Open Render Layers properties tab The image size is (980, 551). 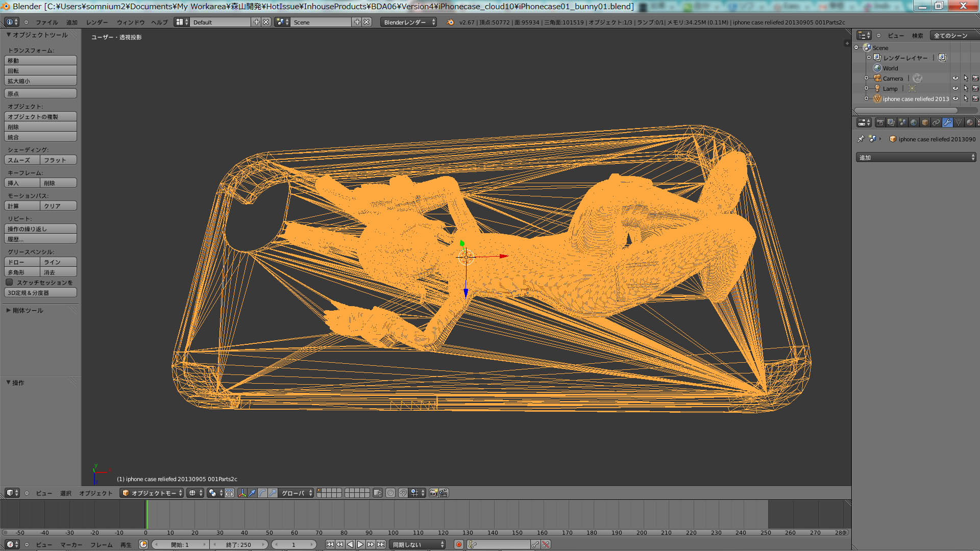pyautogui.click(x=891, y=122)
